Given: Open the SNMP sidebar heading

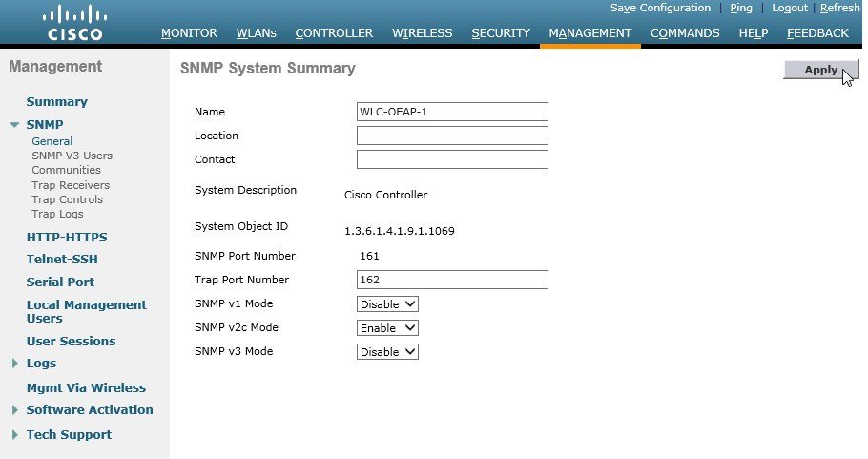Looking at the screenshot, I should click(x=45, y=125).
